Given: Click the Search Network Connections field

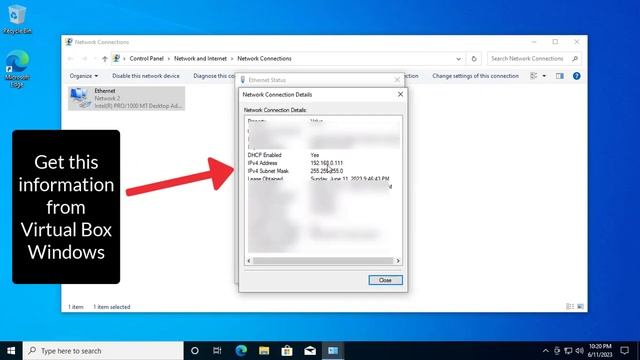Looking at the screenshot, I should coord(534,58).
